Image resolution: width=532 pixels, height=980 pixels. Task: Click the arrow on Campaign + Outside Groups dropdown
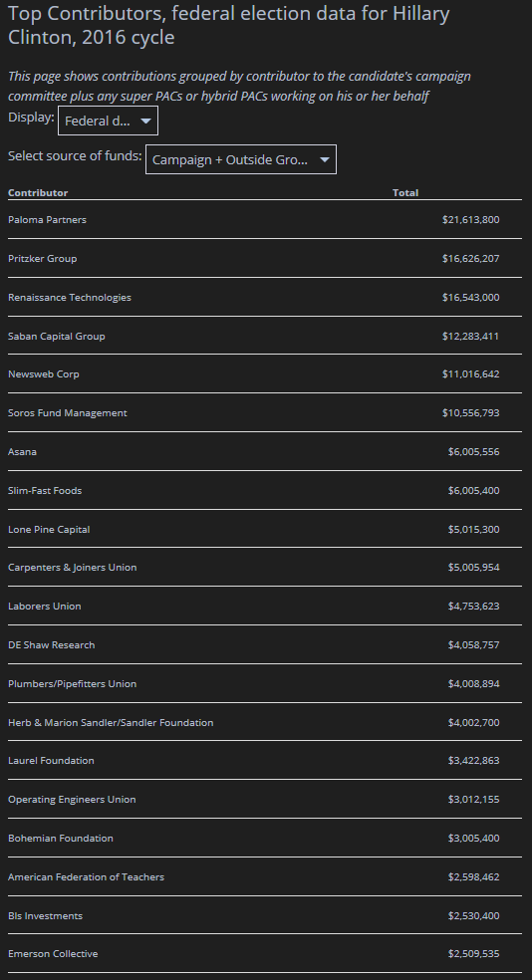[x=325, y=160]
